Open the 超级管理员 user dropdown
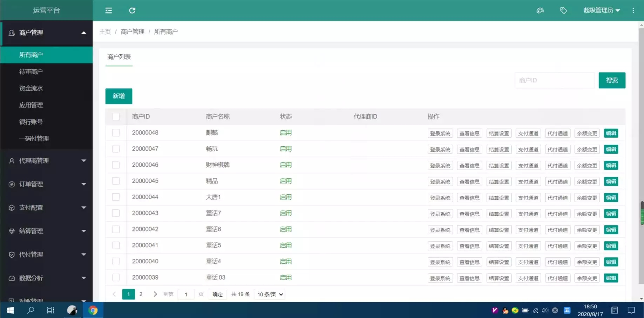Screen dimensions: 644x318 pyautogui.click(x=602, y=11)
